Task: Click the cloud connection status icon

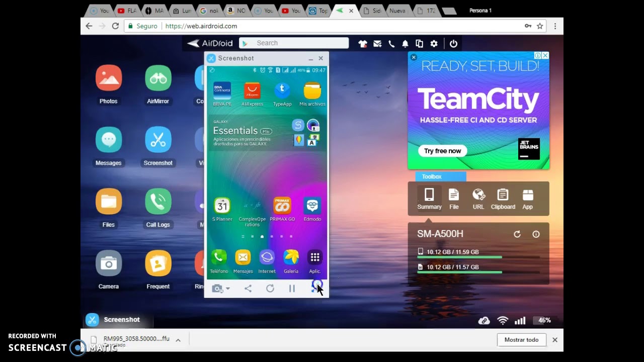Action: (484, 320)
